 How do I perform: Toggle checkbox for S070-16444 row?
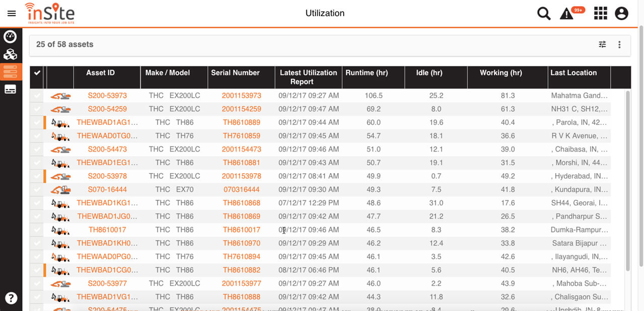pos(37,190)
